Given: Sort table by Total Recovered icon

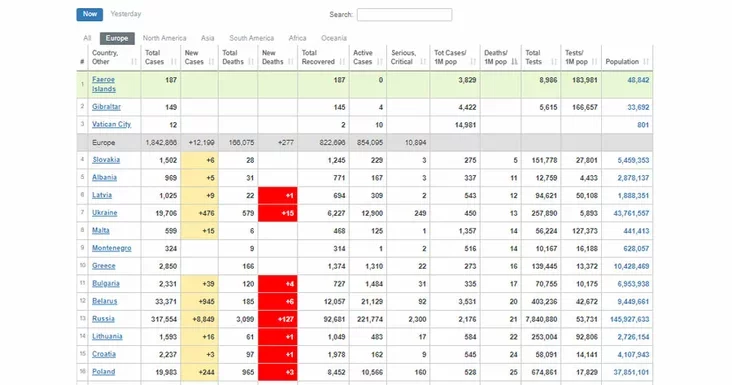Looking at the screenshot, I should (x=342, y=62).
